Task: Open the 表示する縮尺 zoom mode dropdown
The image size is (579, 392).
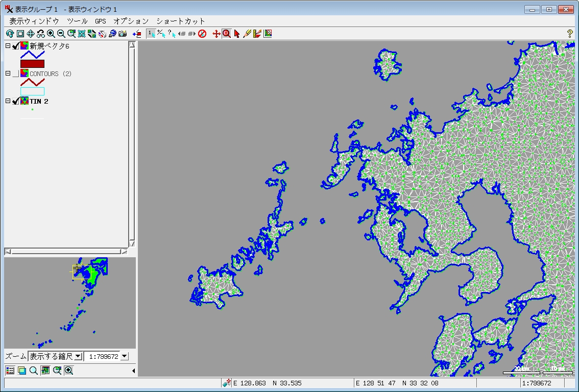Action: pyautogui.click(x=78, y=356)
